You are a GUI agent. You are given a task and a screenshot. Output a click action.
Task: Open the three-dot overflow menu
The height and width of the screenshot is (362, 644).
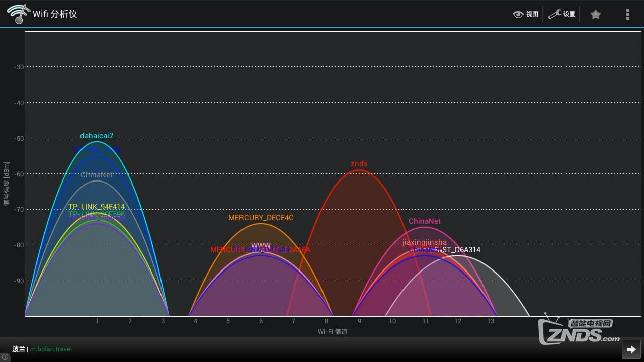point(627,14)
